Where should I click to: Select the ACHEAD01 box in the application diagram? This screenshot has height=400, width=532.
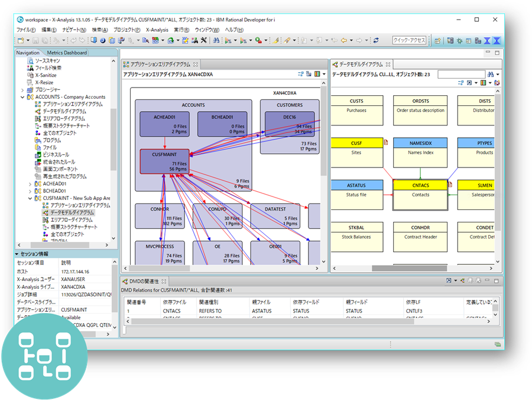[x=164, y=124]
